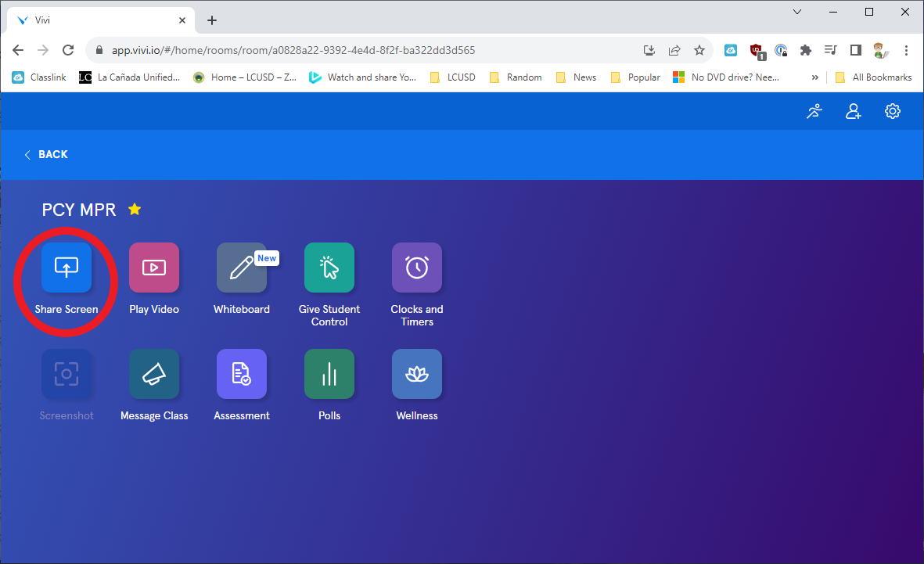Click the blue cloud extension icon
924x564 pixels.
[x=731, y=50]
